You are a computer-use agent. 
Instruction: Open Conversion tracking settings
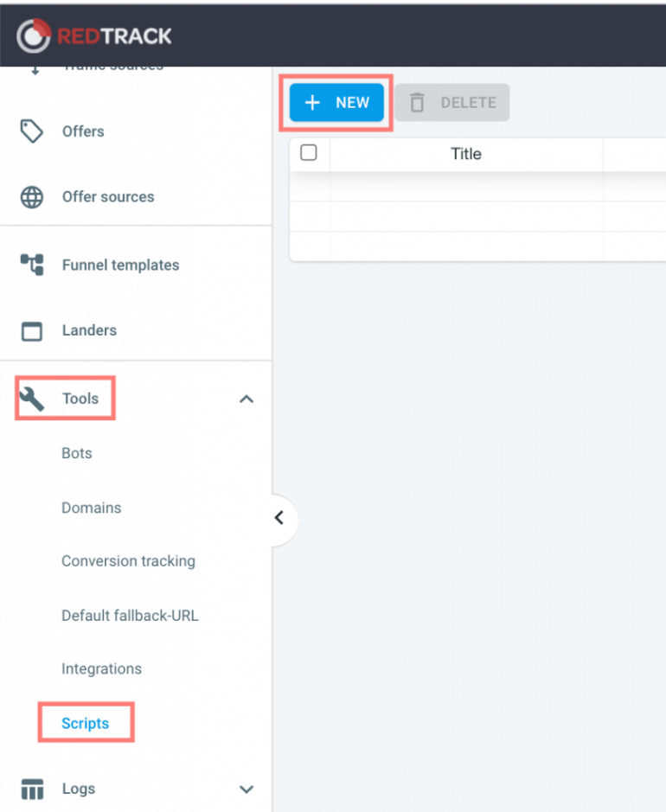click(128, 561)
